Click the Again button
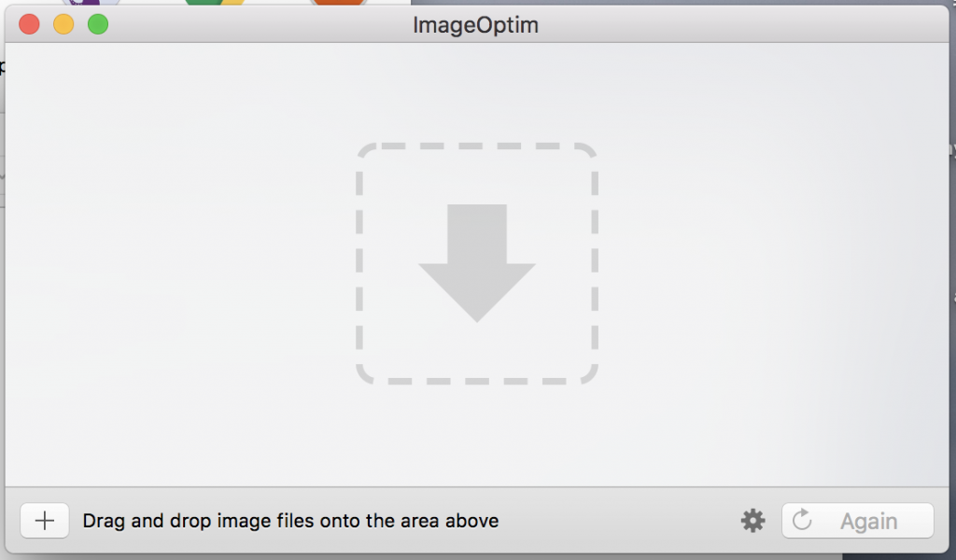Viewport: 956px width, 560px height. pos(858,521)
